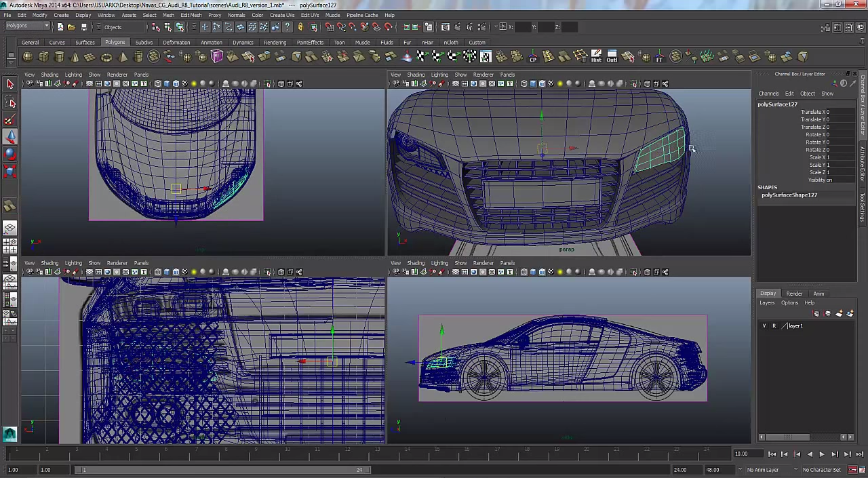Pick the Scale tool in the toolbox
Screen dimensions: 868x478
click(x=10, y=172)
